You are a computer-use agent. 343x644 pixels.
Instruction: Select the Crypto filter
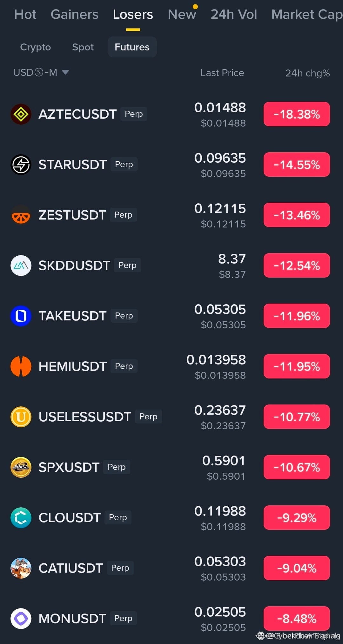point(36,47)
